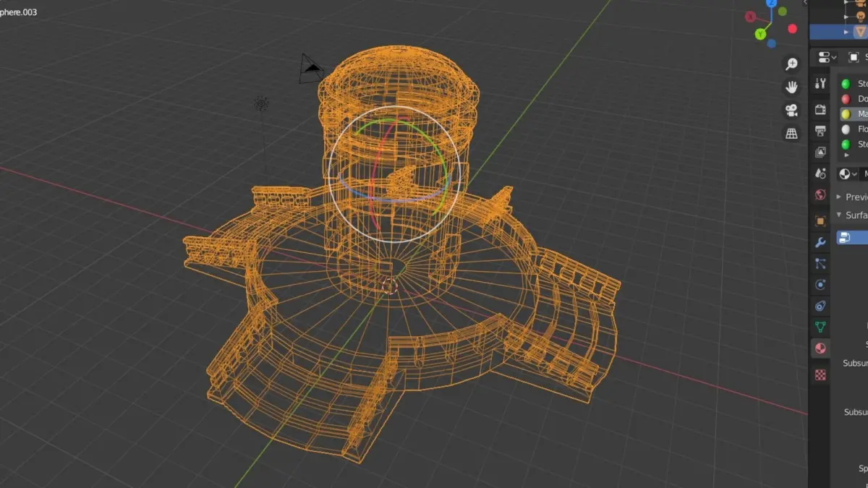This screenshot has width=868, height=488.
Task: Select the white material slot
Action: pos(854,129)
